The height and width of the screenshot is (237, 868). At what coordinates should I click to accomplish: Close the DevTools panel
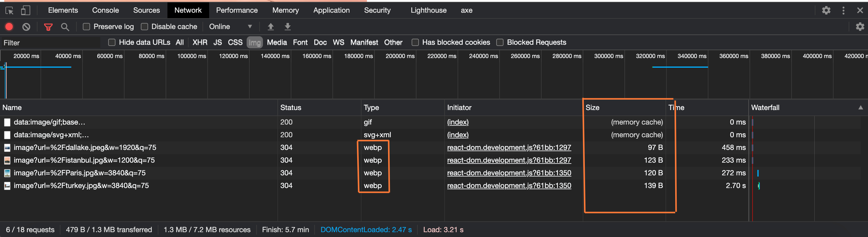point(860,11)
